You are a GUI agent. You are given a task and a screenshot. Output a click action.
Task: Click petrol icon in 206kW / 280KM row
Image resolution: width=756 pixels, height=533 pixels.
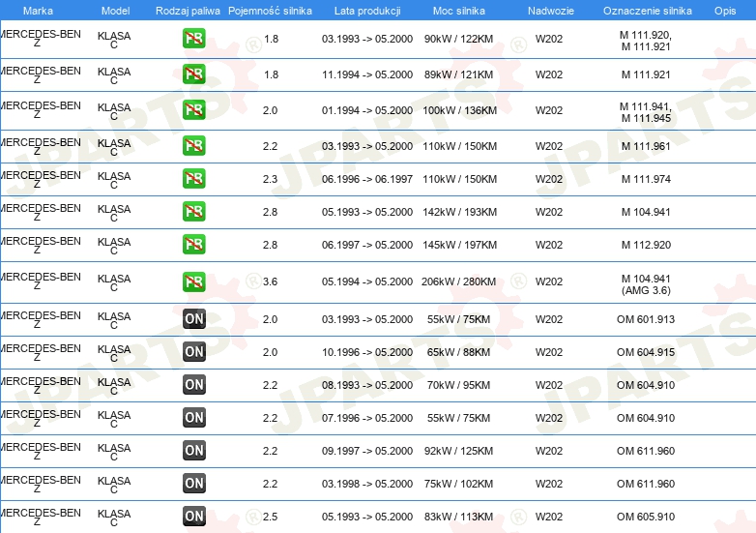point(193,281)
